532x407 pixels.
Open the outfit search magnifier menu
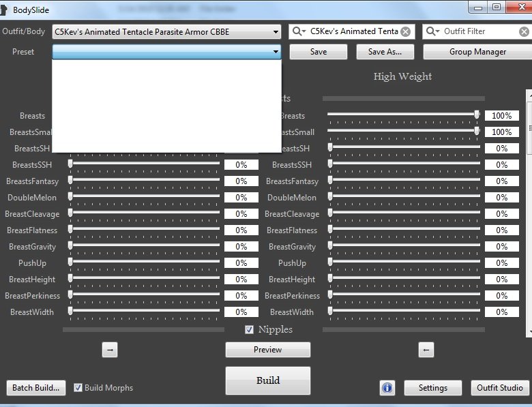tap(299, 31)
